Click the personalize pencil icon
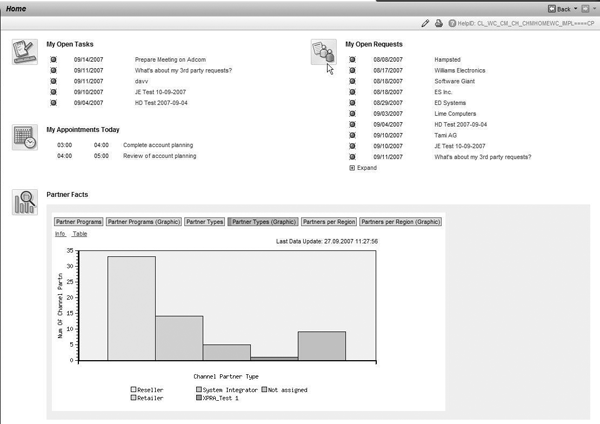This screenshot has height=424, width=600. [x=425, y=23]
